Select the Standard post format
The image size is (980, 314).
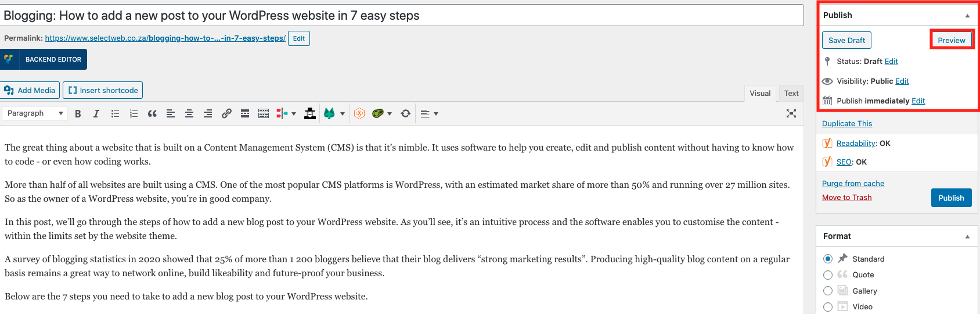coord(828,259)
